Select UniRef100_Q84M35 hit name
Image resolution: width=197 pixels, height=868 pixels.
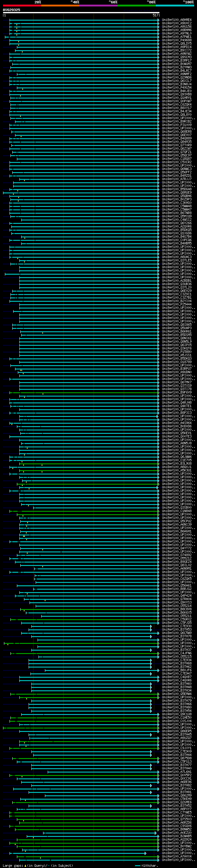pyautogui.click(x=177, y=142)
